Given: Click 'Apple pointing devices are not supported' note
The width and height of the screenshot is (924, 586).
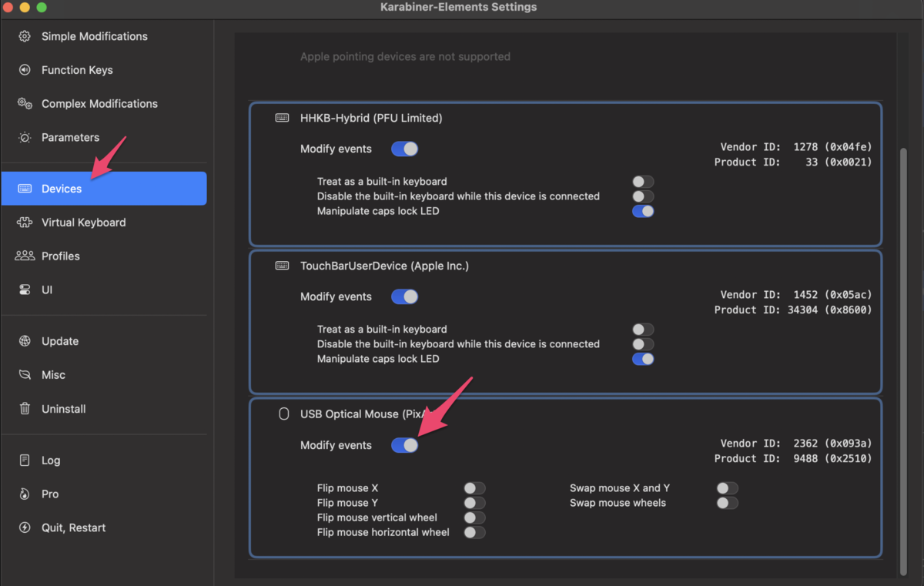Looking at the screenshot, I should pos(405,56).
